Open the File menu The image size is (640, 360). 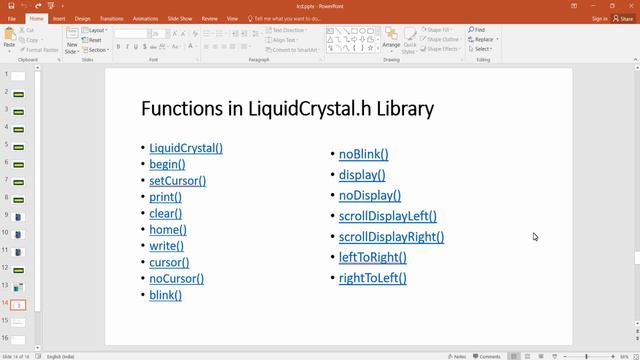click(11, 19)
